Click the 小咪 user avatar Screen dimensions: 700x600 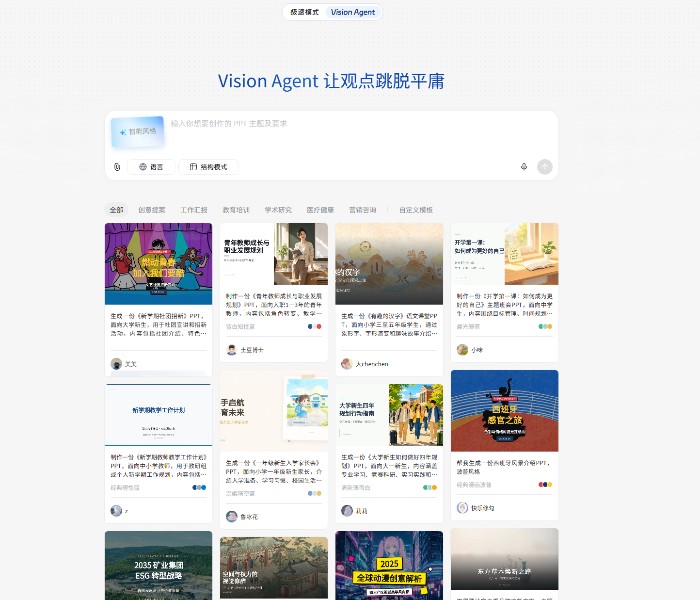click(x=462, y=350)
